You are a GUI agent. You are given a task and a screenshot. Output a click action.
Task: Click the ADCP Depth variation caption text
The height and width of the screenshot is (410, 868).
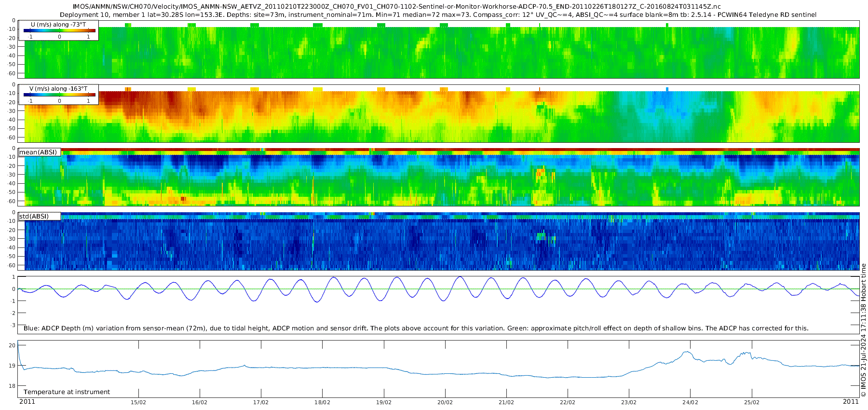click(x=416, y=328)
